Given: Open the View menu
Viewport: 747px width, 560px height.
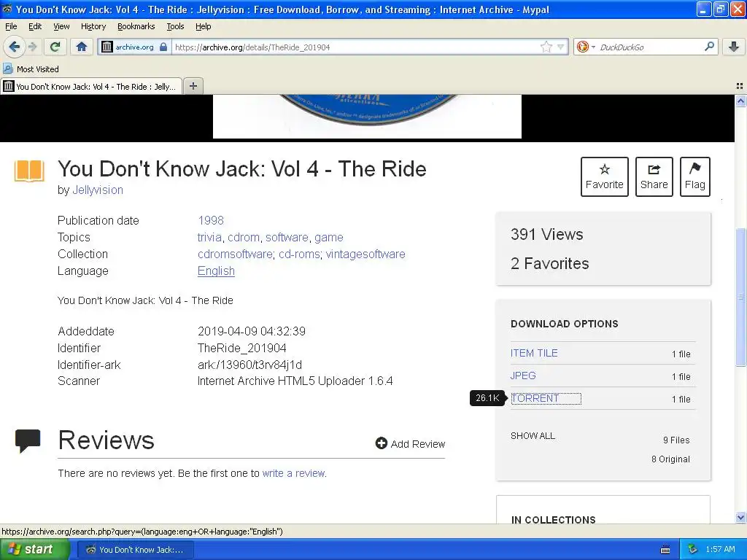Looking at the screenshot, I should coord(61,26).
